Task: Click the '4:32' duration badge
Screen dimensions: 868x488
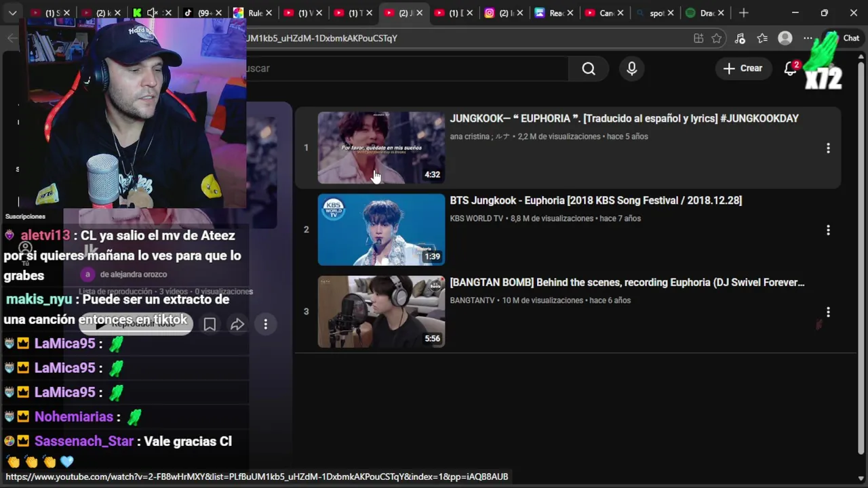Action: pyautogui.click(x=433, y=175)
